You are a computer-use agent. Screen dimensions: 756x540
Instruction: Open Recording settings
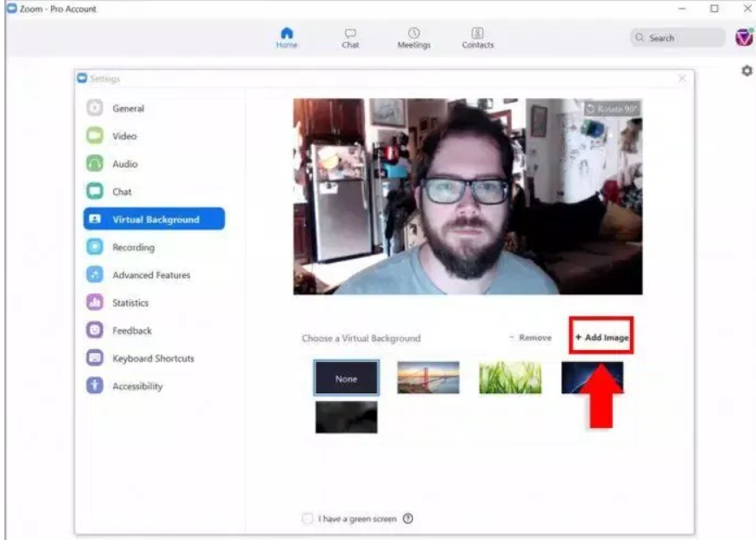pyautogui.click(x=133, y=247)
